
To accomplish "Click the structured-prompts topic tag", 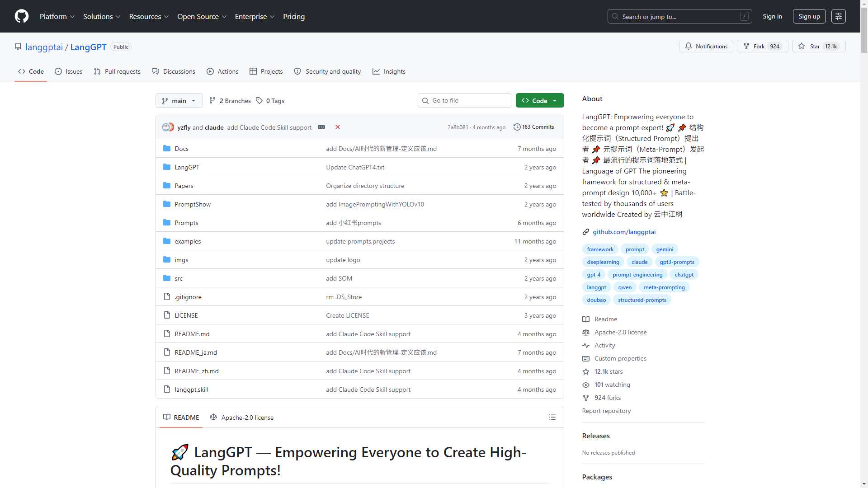I will [642, 300].
